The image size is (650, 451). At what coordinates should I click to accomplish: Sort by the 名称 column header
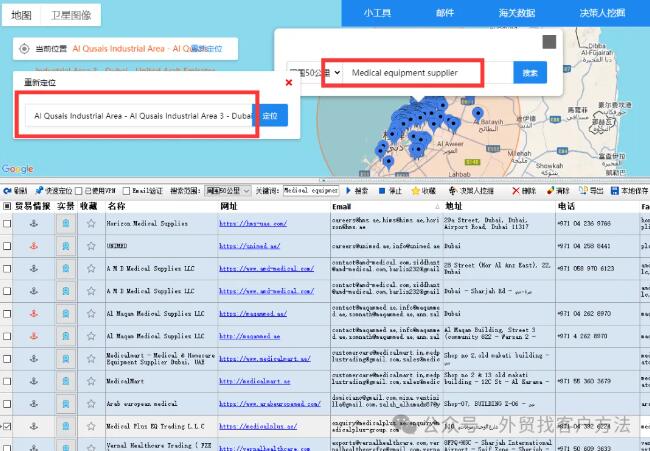pos(162,206)
